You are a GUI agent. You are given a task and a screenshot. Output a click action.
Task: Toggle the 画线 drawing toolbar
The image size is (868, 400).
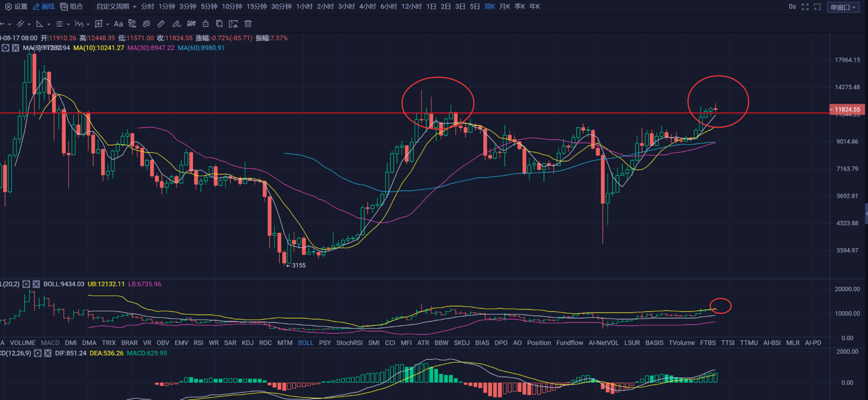pyautogui.click(x=44, y=7)
